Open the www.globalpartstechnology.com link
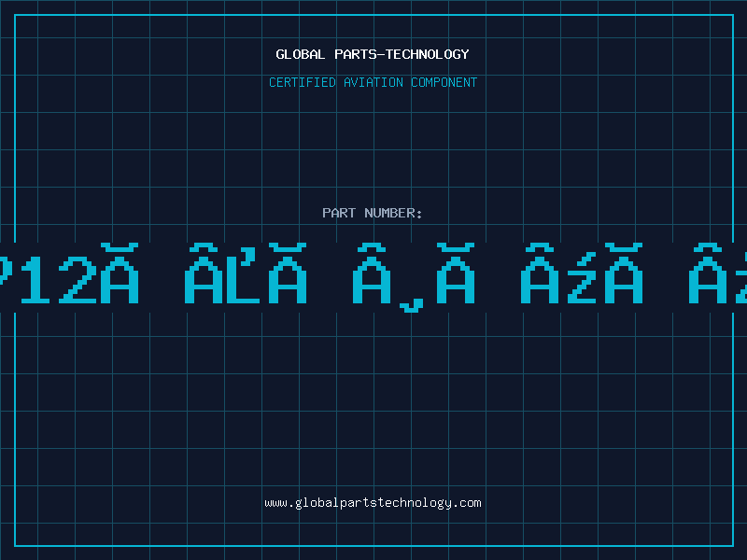This screenshot has height=560, width=747. tap(373, 503)
